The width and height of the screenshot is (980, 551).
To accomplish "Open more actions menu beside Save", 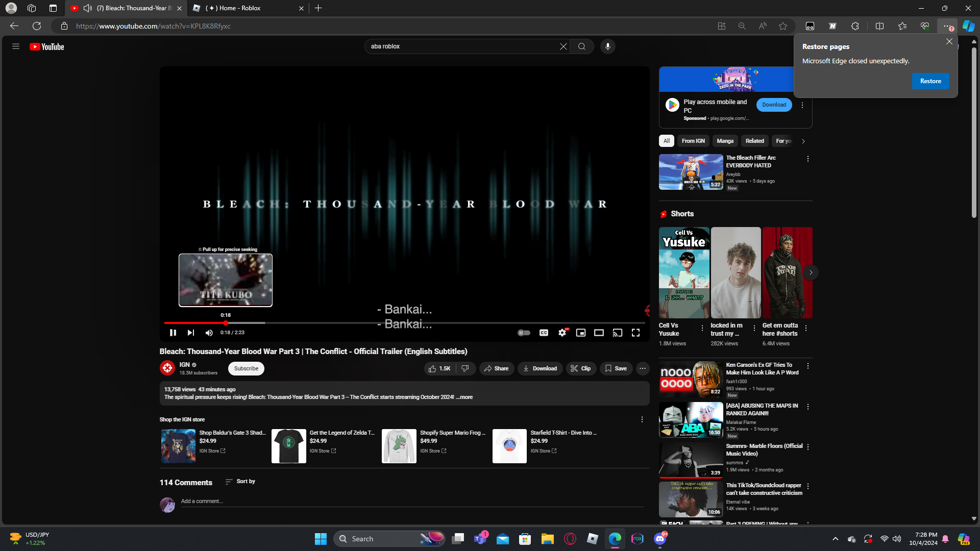I will pyautogui.click(x=643, y=368).
